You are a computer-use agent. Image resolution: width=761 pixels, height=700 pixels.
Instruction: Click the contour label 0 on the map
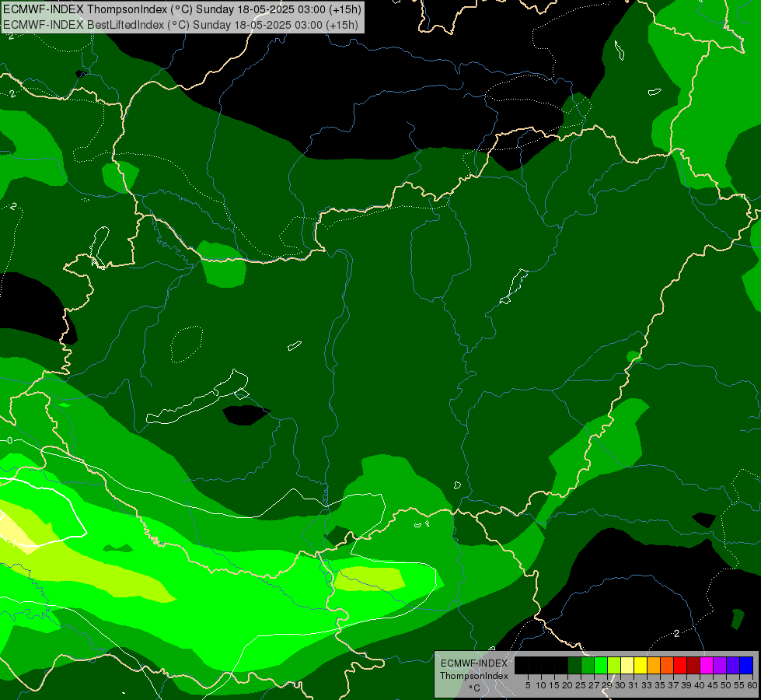click(9, 440)
